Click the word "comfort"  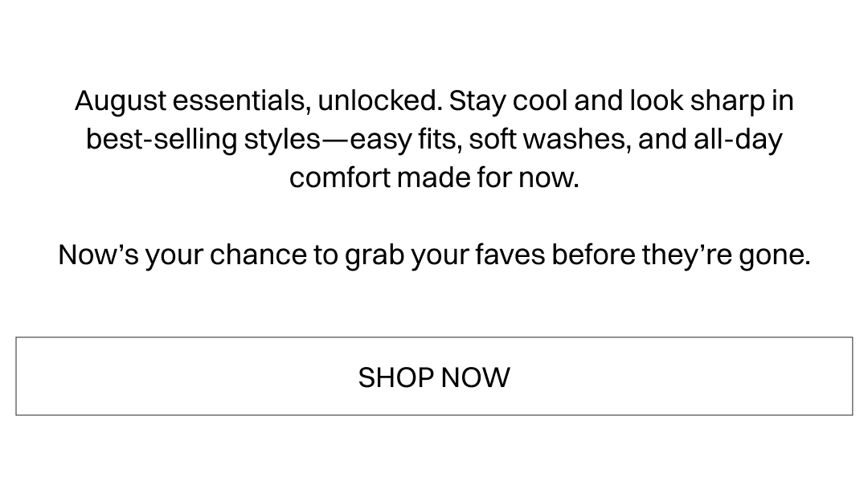[x=339, y=177]
